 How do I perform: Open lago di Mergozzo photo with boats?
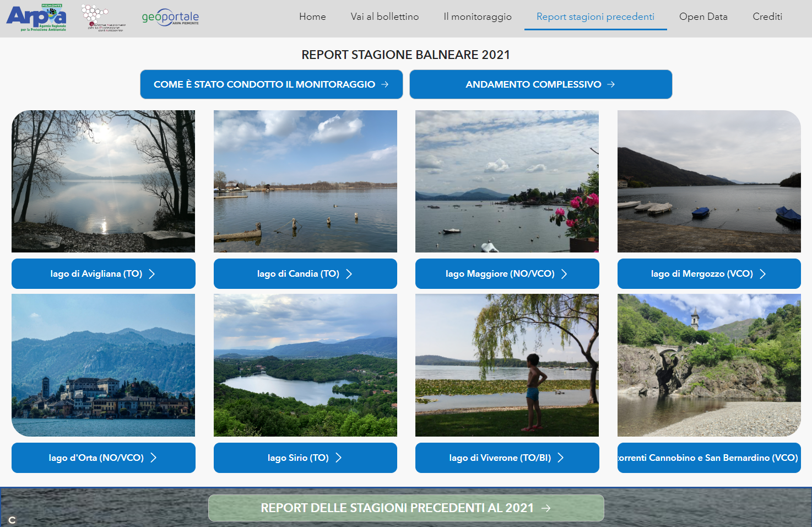(x=709, y=181)
